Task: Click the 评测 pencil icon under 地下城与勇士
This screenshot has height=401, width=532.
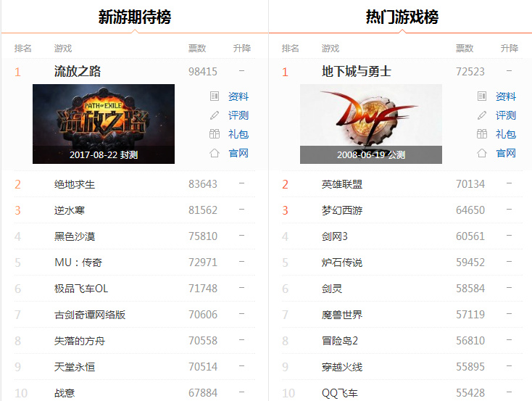Action: point(482,115)
